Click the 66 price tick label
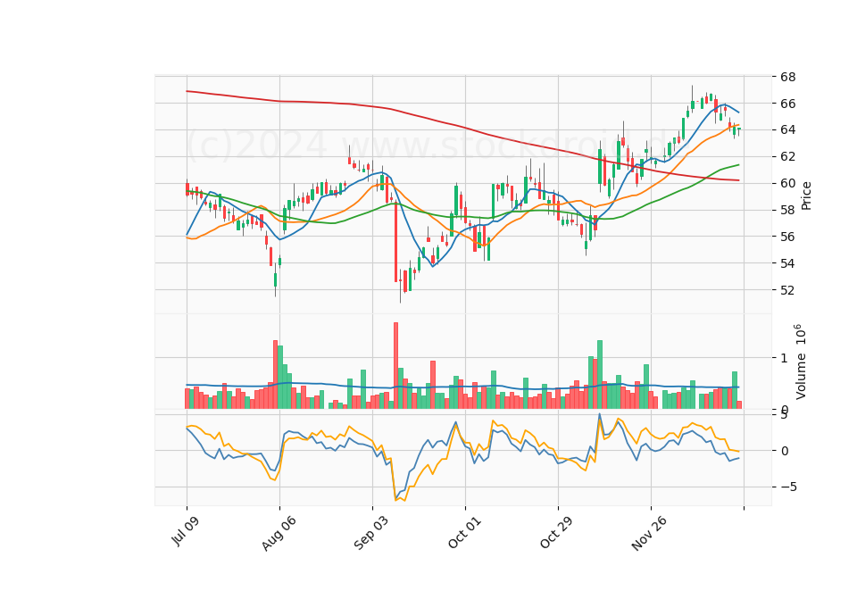Screen dimensions: 857x616 (x=787, y=104)
